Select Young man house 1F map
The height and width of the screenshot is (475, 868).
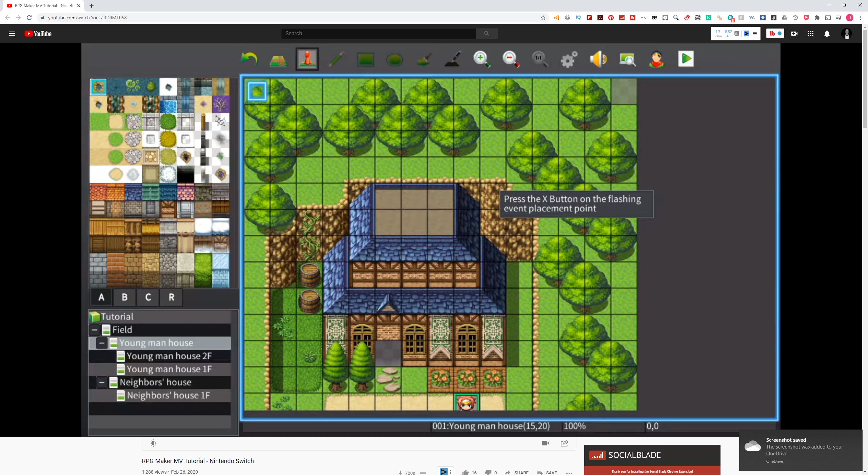(159, 369)
